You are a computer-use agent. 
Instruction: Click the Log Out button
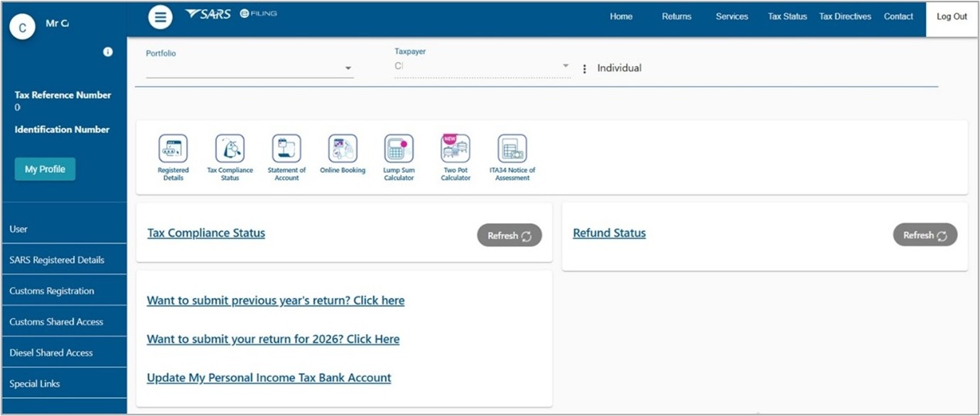pyautogui.click(x=952, y=18)
